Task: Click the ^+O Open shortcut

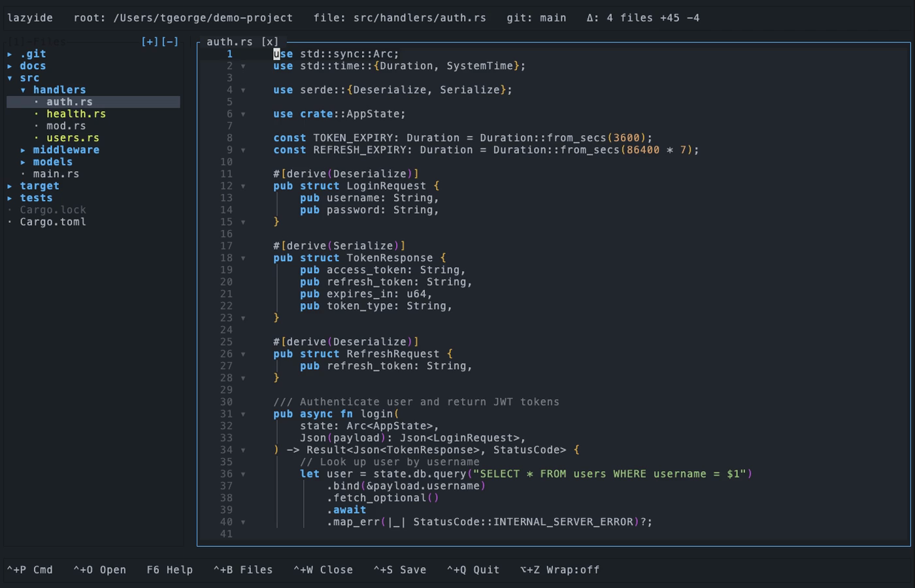Action: 99,570
